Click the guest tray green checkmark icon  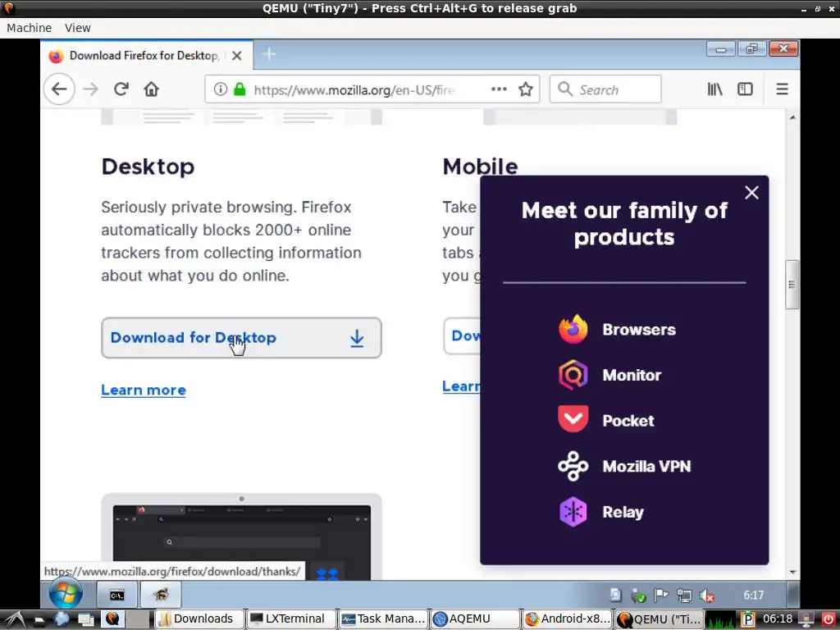click(x=638, y=596)
